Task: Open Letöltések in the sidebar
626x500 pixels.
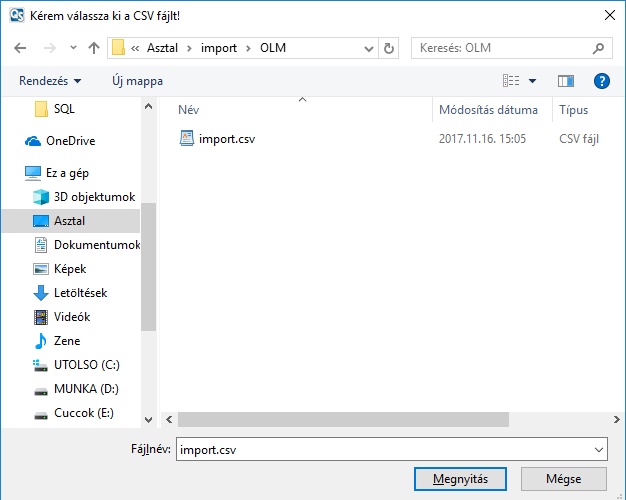Action: pos(80,293)
